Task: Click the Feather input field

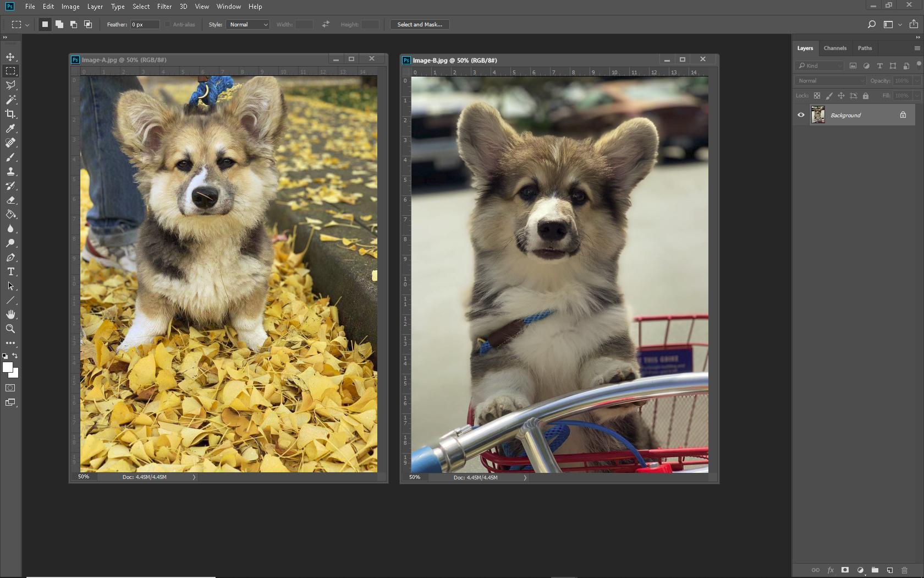Action: (145, 24)
